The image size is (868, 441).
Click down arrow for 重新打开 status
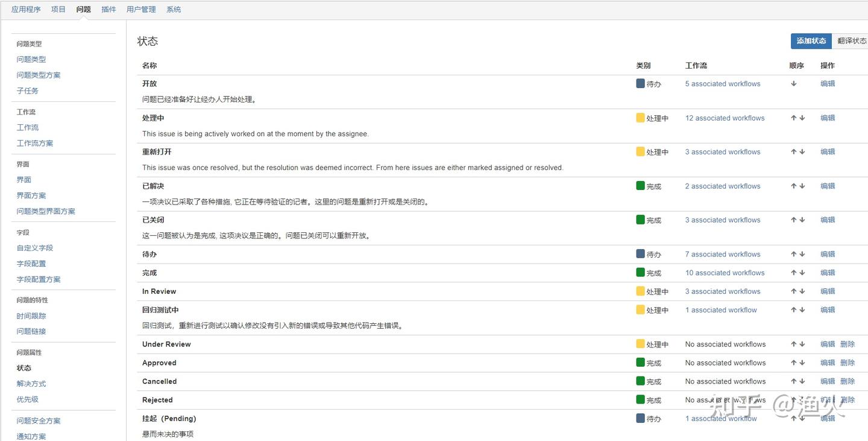coord(802,152)
